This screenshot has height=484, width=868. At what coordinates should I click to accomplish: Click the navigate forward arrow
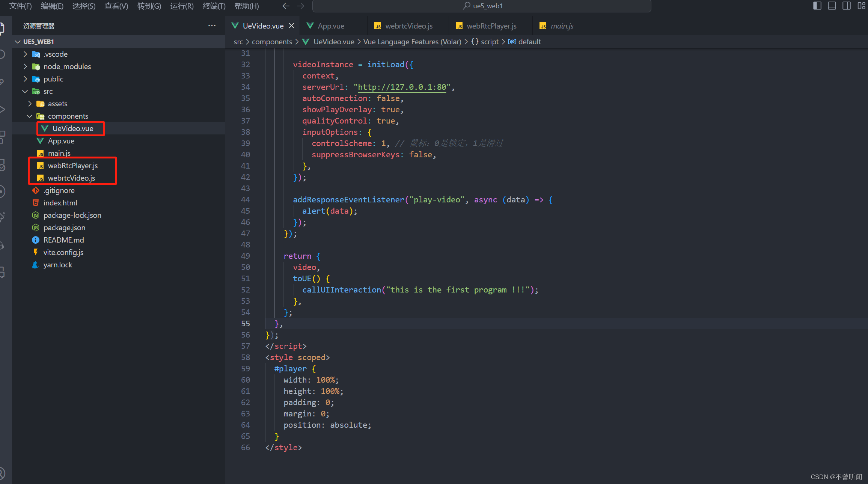(301, 6)
